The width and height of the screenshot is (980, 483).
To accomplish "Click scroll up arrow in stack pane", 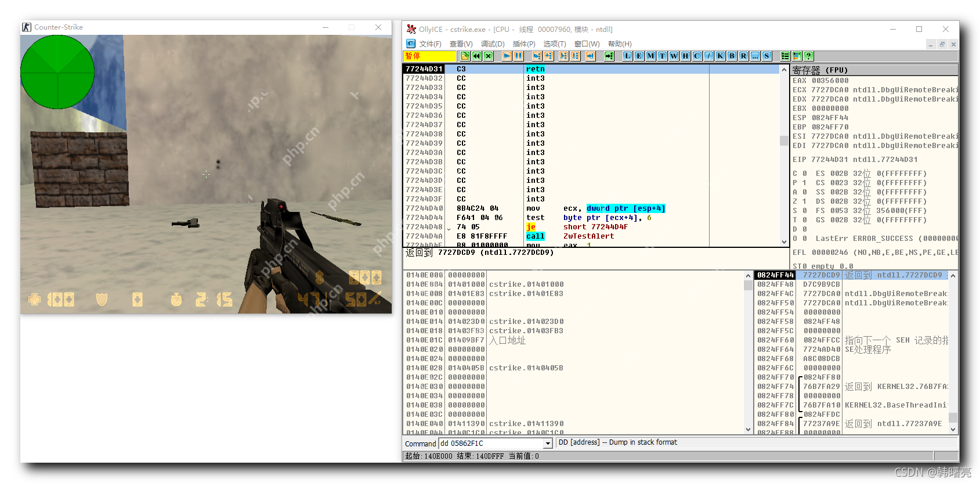I will (953, 276).
